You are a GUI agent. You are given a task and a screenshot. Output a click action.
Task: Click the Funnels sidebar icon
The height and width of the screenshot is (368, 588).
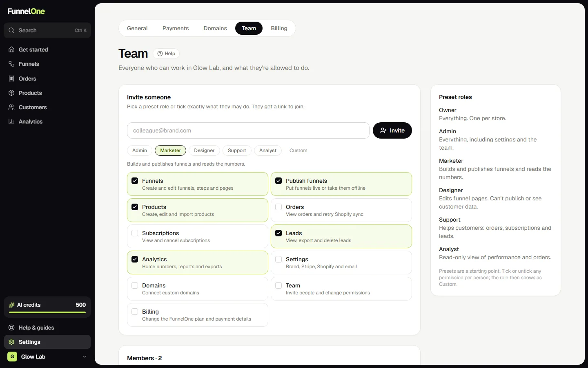click(x=11, y=64)
